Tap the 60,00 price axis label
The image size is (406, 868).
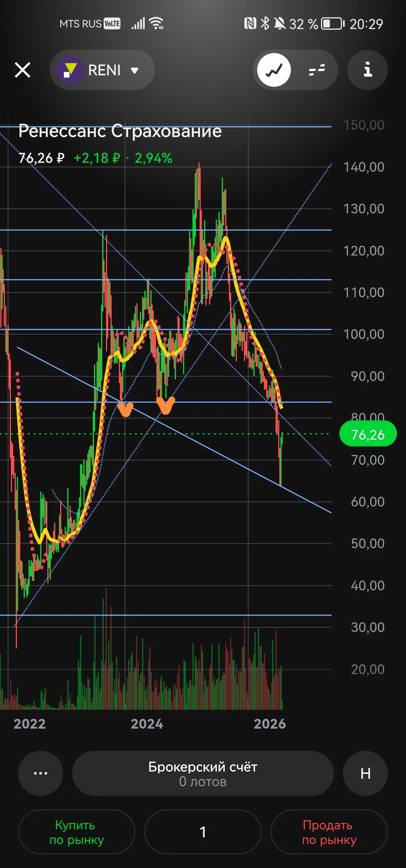[368, 502]
